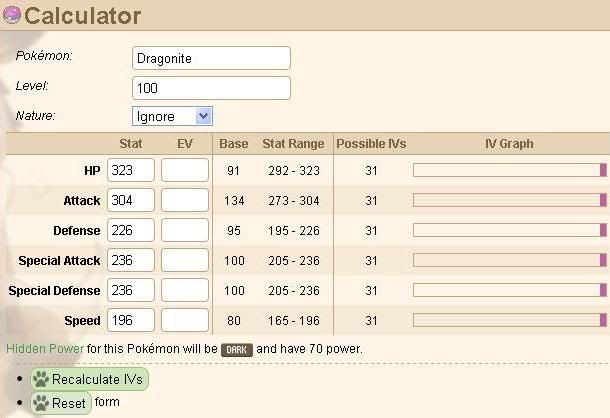Click the paw icon on Recalculate IVs

41,379
